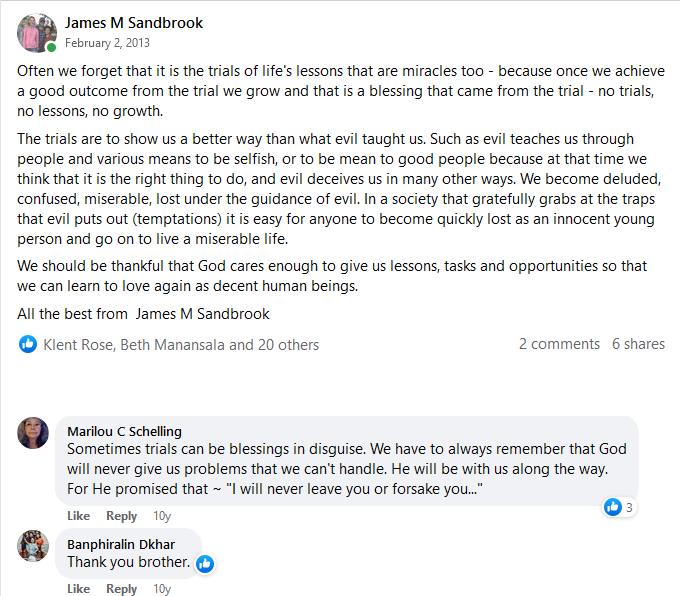Open the February 2, 2013 post timestamp
This screenshot has height=596, width=680.
(108, 43)
